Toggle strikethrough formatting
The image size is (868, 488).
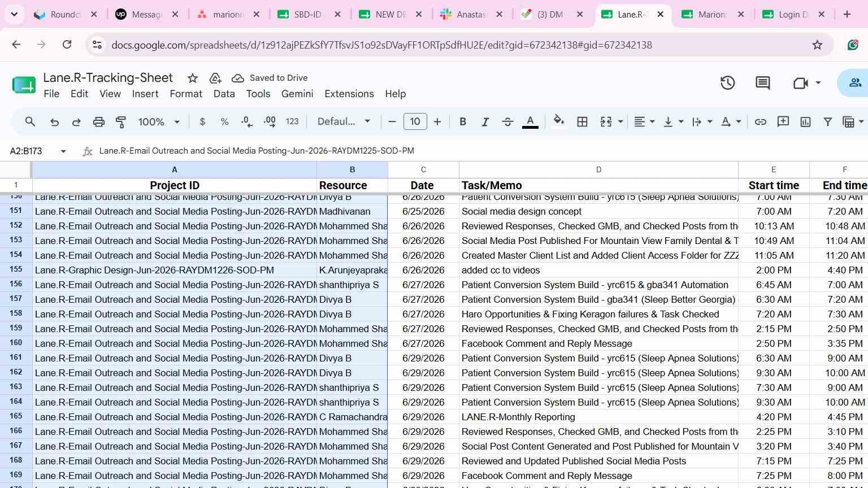(507, 121)
